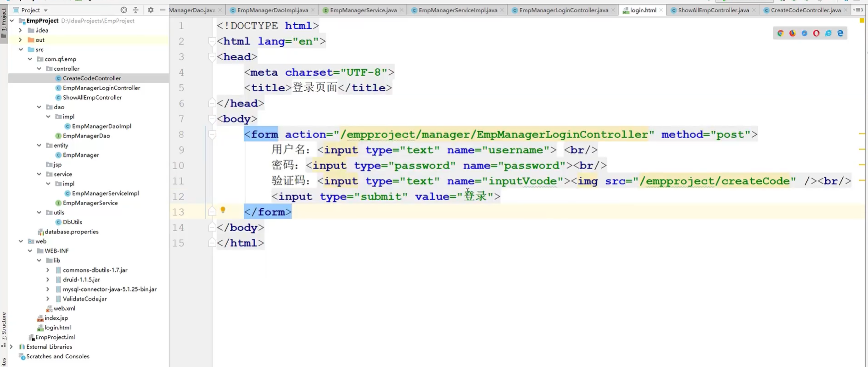This screenshot has width=868, height=367.
Task: Select Scratches and Consoles node
Action: click(x=58, y=356)
